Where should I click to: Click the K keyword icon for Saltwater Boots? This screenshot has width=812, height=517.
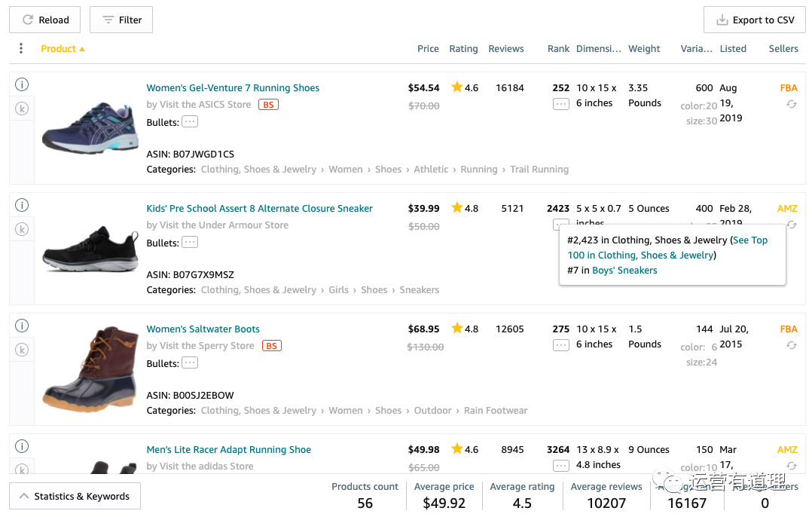(x=22, y=350)
